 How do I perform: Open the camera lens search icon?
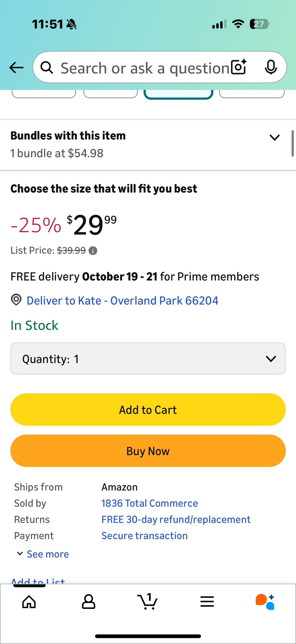[239, 67]
